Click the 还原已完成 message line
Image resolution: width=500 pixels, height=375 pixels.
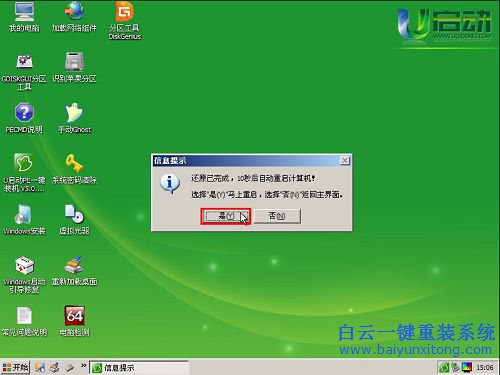tap(253, 178)
